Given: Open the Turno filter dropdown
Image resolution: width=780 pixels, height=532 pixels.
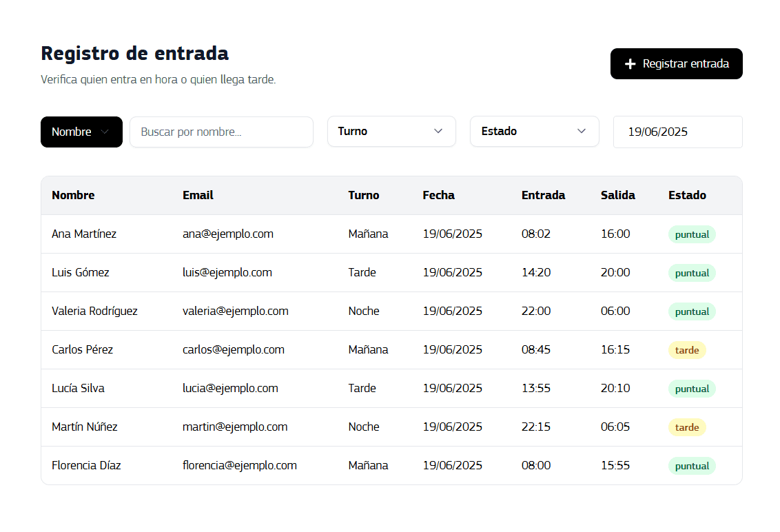Looking at the screenshot, I should coord(391,132).
